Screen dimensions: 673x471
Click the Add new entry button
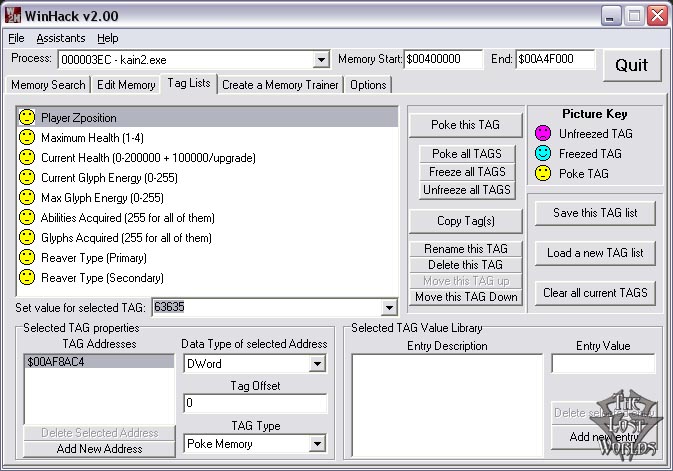[603, 437]
